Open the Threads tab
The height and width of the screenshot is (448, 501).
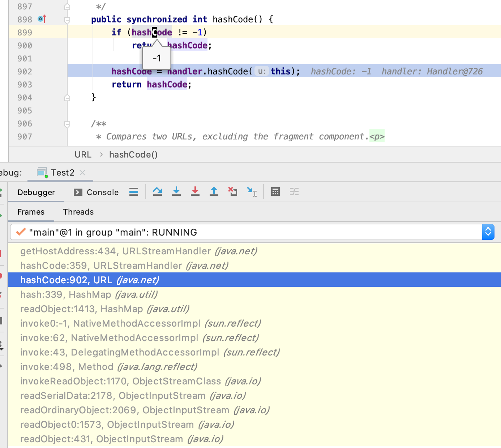pos(78,212)
